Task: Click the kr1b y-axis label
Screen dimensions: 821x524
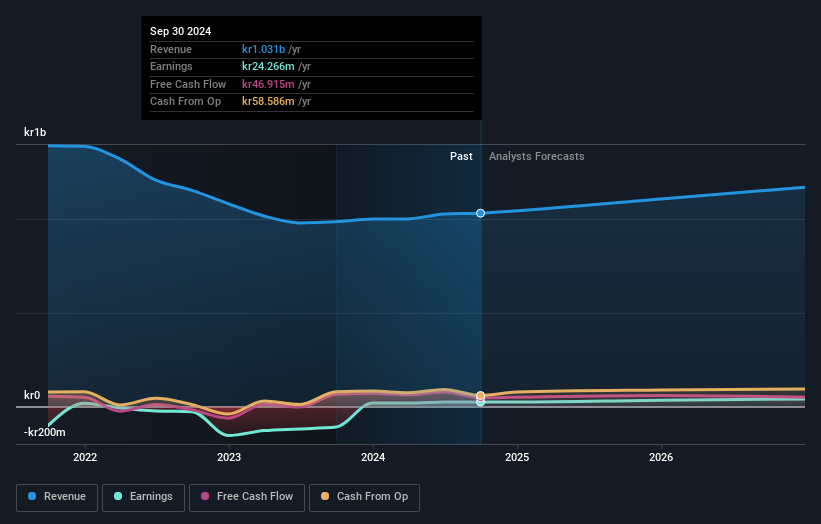Action: click(35, 132)
